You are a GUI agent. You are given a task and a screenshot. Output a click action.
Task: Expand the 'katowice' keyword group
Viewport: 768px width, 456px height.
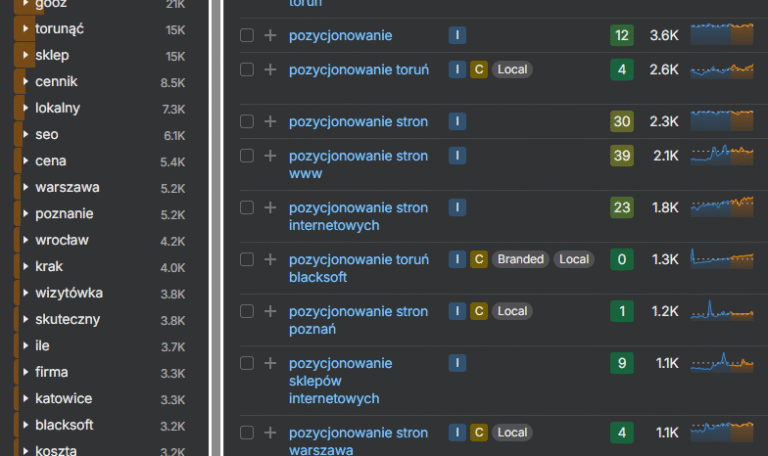point(26,399)
